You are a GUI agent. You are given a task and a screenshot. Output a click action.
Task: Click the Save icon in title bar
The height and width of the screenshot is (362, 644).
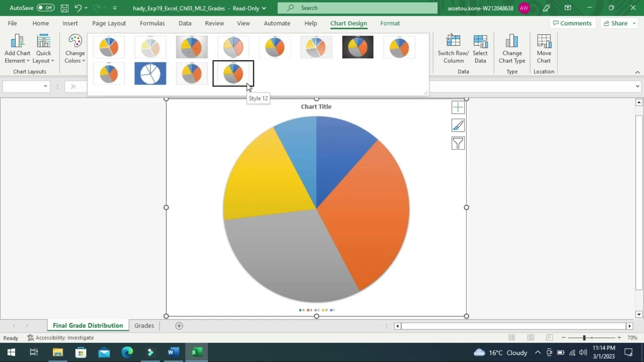[x=64, y=8]
